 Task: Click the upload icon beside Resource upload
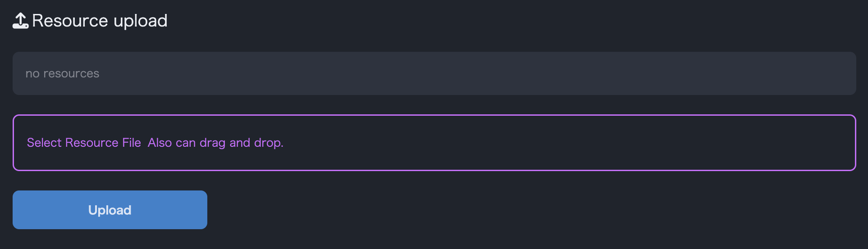pos(20,21)
